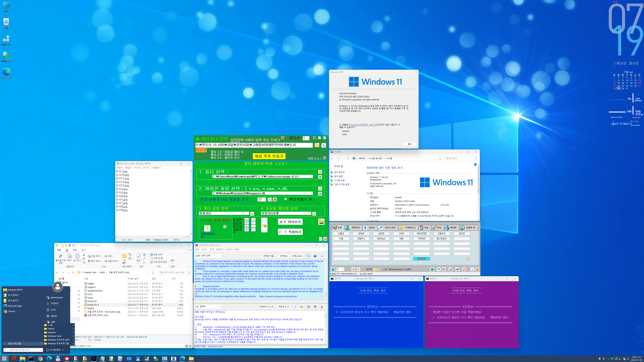Click the search magnifier on taskbar
The width and height of the screenshot is (644, 362).
point(13,358)
